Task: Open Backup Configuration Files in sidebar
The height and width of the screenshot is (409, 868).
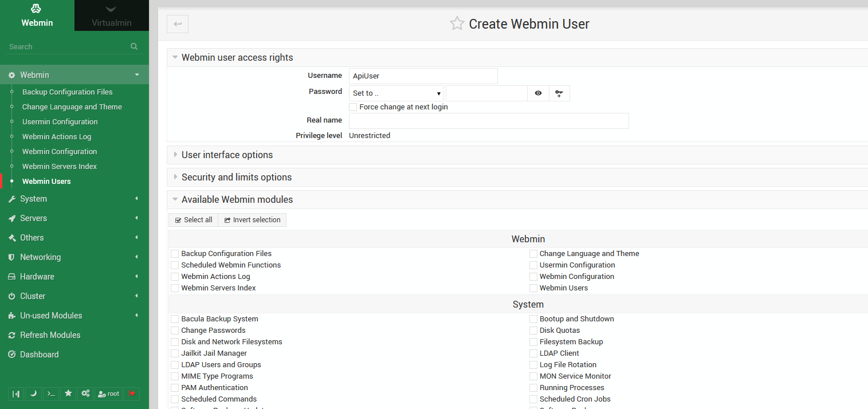Action: click(68, 92)
